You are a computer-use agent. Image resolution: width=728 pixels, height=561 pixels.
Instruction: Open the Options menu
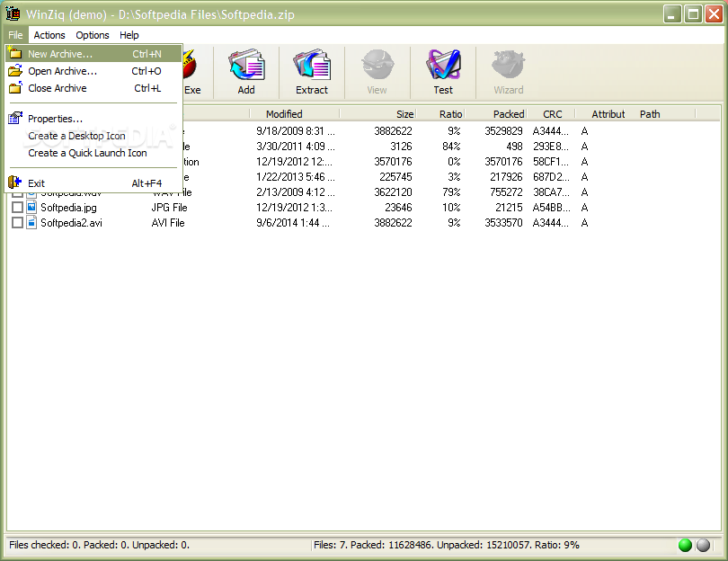(93, 35)
